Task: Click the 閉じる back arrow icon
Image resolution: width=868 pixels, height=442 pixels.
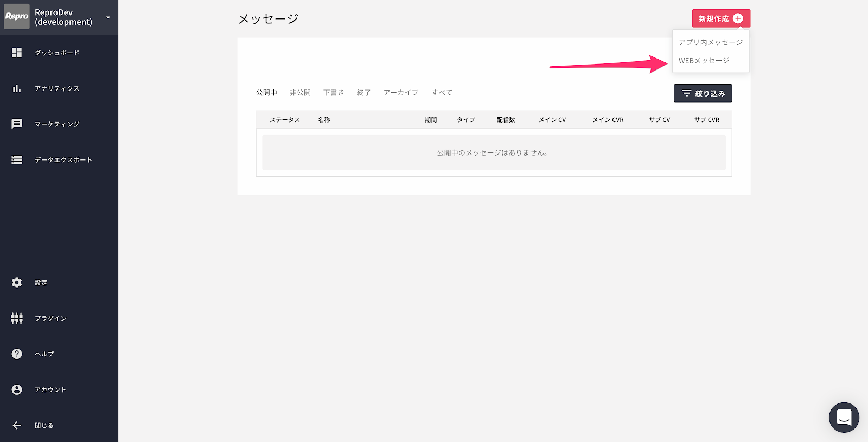Action: pos(17,426)
